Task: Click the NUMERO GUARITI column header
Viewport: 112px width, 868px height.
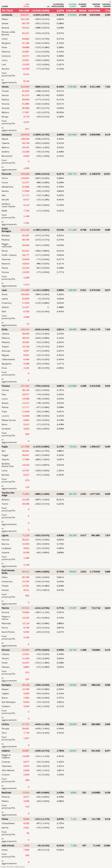Action: [x=72, y=5]
